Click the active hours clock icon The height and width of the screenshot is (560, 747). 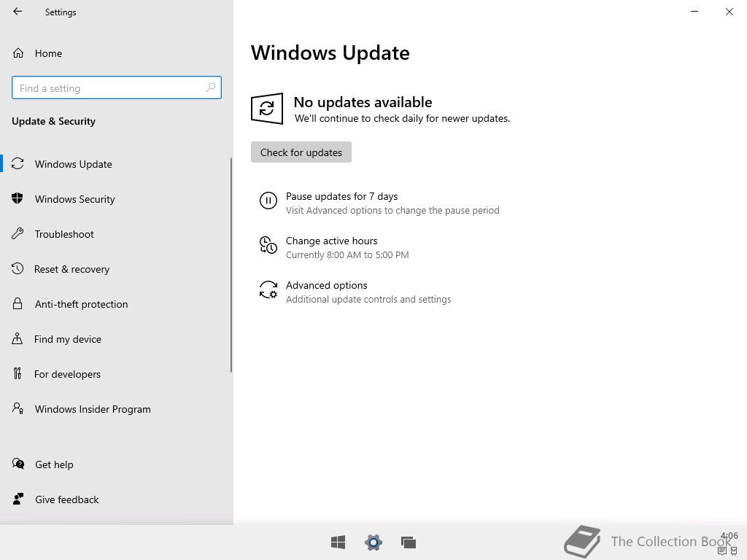pos(268,245)
